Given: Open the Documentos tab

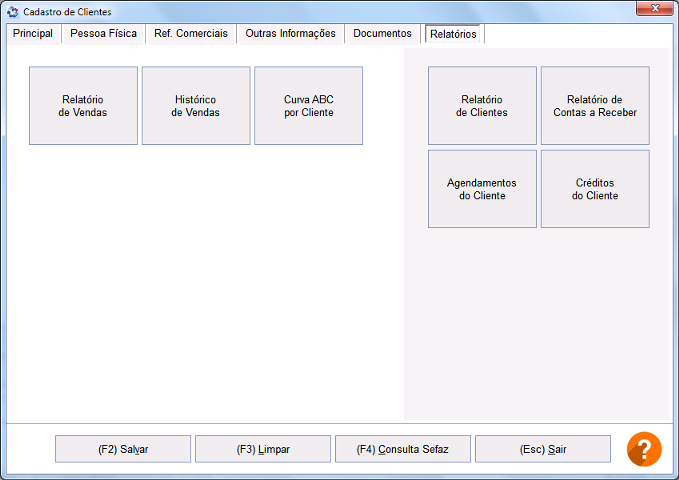Looking at the screenshot, I should [382, 34].
